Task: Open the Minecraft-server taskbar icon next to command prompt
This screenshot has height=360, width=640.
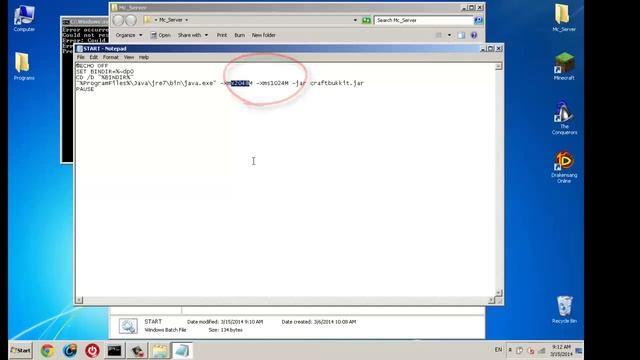Action: (137, 351)
